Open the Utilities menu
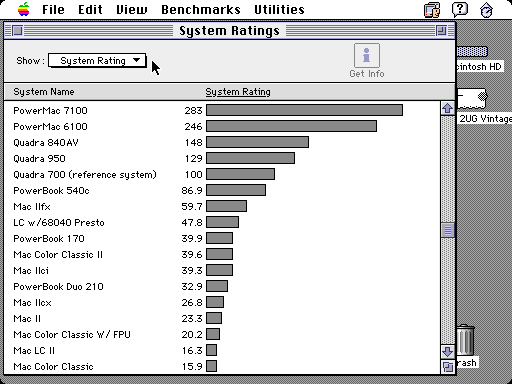Image resolution: width=512 pixels, height=384 pixels. [279, 9]
